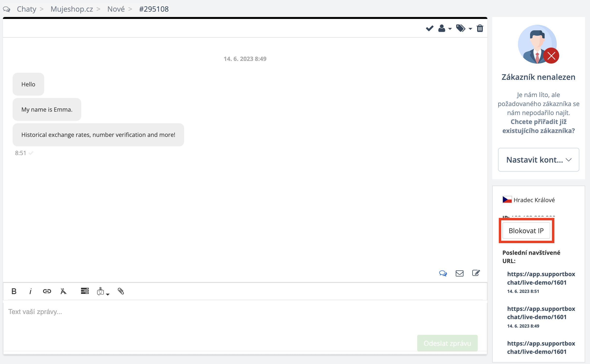Delete chat using trash icon
This screenshot has width=590, height=364.
pos(480,28)
